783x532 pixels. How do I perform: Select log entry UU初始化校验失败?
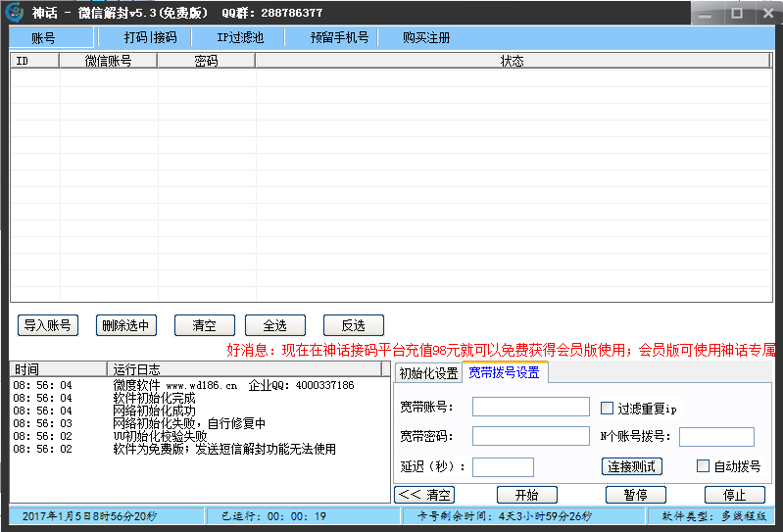pyautogui.click(x=160, y=436)
